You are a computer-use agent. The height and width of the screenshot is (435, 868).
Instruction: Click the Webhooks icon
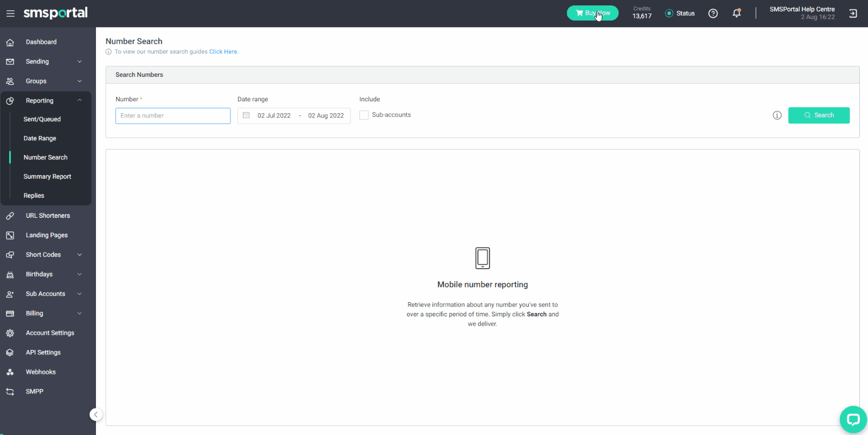[10, 372]
